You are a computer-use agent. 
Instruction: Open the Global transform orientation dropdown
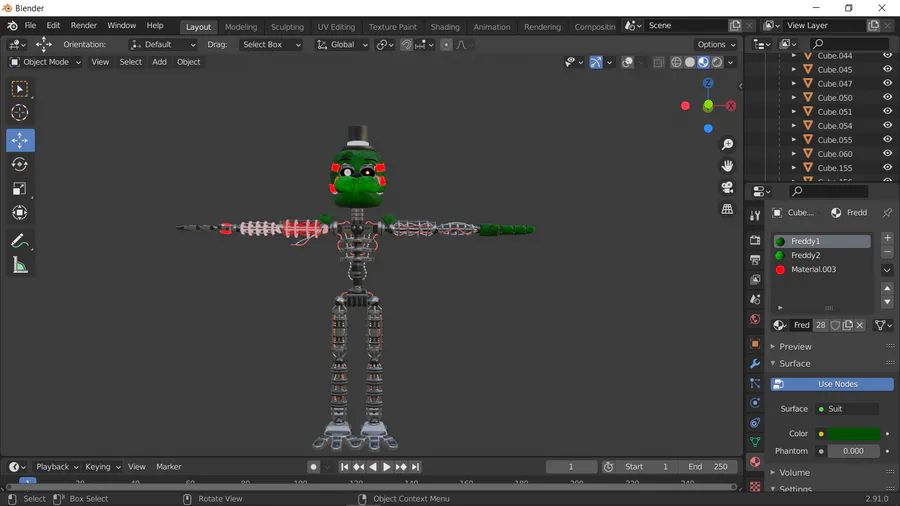342,44
